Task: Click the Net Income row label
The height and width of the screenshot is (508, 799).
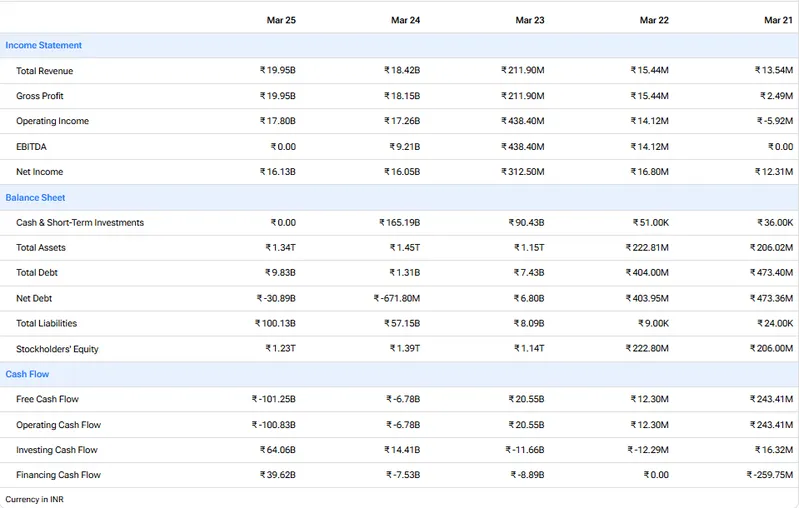Action: (x=39, y=172)
